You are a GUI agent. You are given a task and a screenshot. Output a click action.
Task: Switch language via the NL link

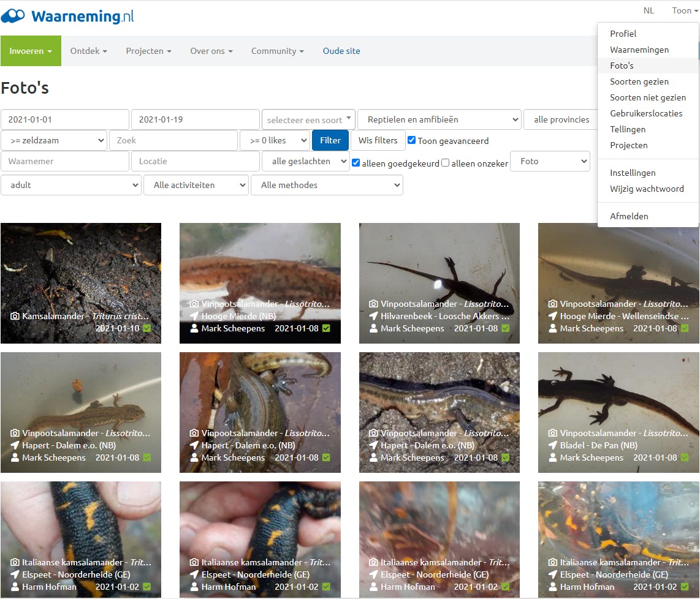coord(649,10)
